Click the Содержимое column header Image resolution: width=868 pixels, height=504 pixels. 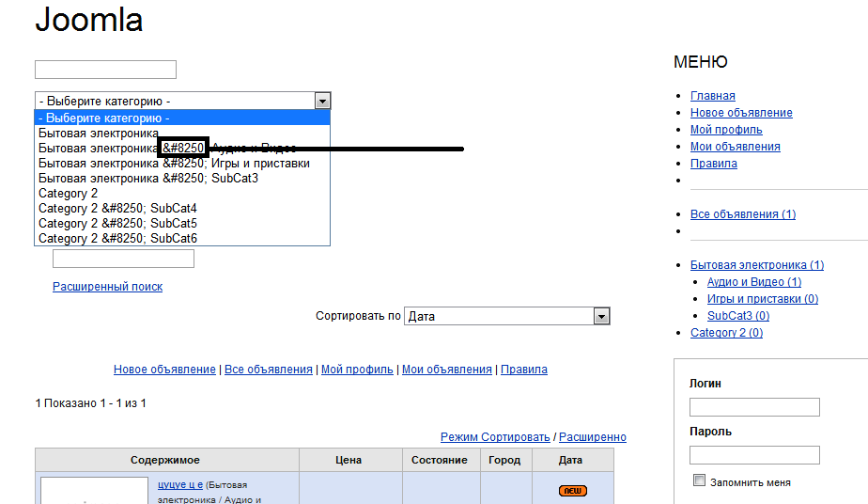point(165,460)
